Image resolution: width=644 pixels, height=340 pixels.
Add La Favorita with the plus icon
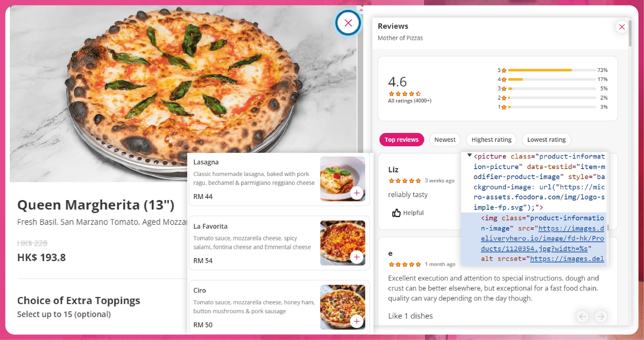point(357,257)
